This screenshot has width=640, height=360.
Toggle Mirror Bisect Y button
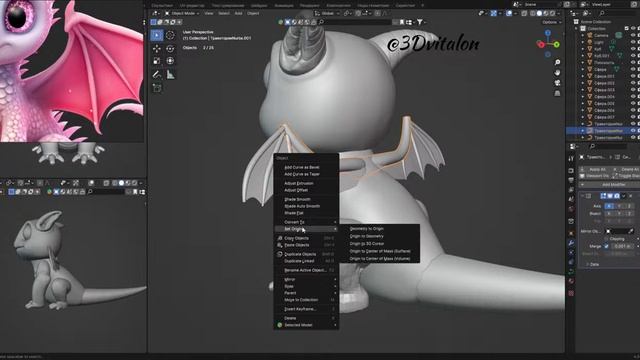click(x=619, y=213)
